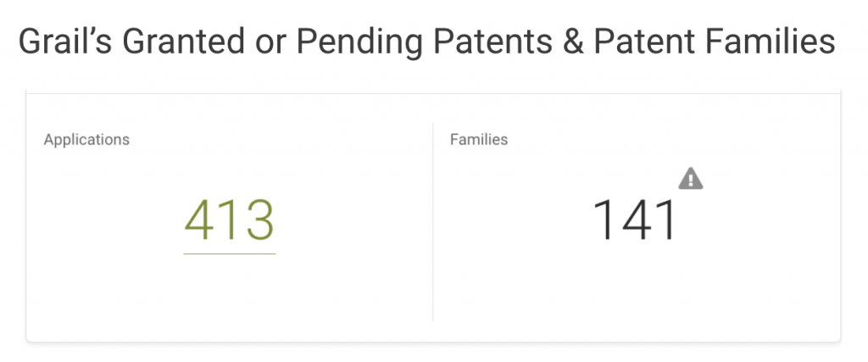The image size is (868, 362).
Task: Click the Applications label
Action: pos(86,140)
